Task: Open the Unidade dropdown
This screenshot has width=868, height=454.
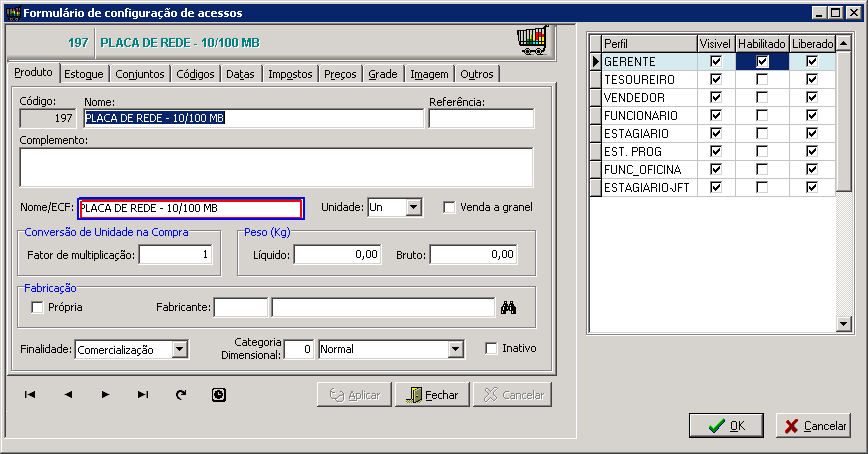Action: tap(414, 207)
